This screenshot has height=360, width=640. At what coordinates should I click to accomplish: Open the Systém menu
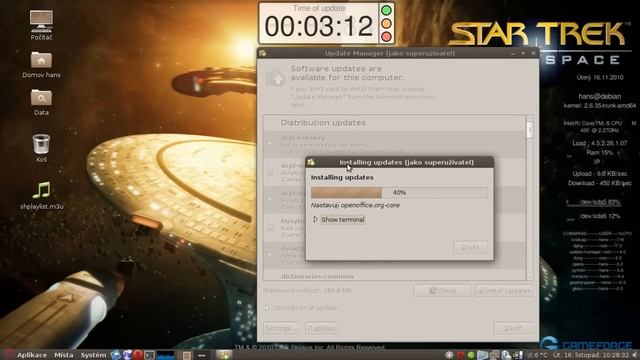click(93, 355)
